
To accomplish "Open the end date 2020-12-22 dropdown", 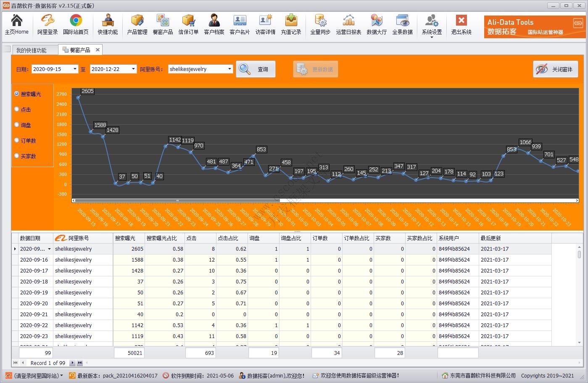I will coord(133,69).
